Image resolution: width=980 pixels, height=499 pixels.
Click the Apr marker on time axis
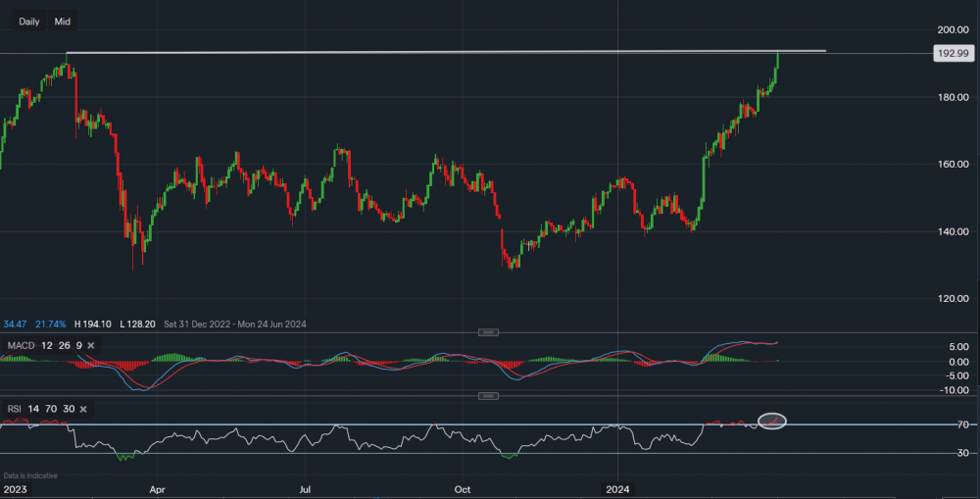point(157,487)
